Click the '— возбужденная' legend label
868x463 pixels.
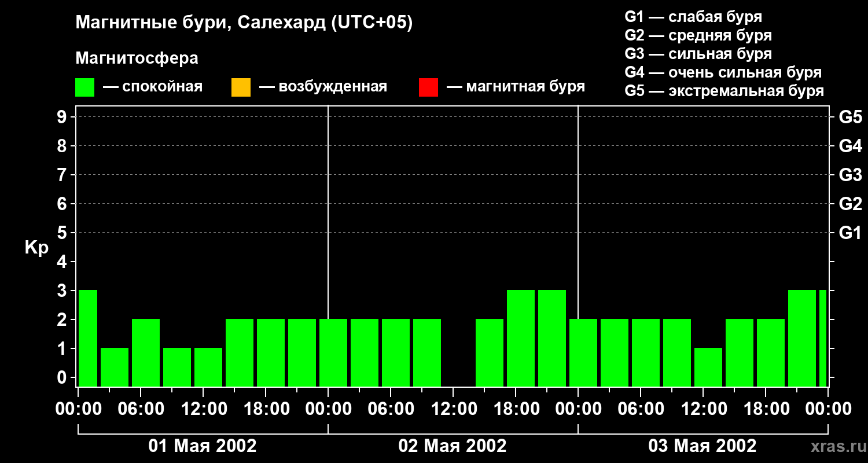tap(323, 87)
